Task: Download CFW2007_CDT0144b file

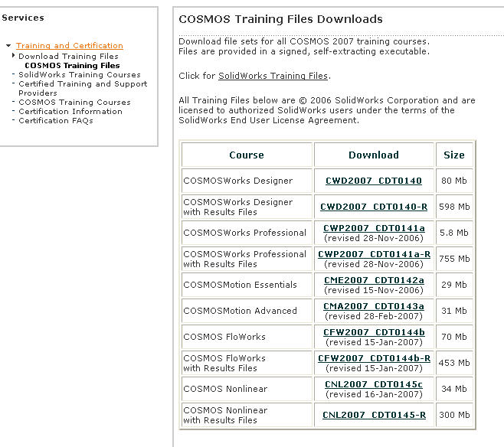Action: (x=374, y=332)
